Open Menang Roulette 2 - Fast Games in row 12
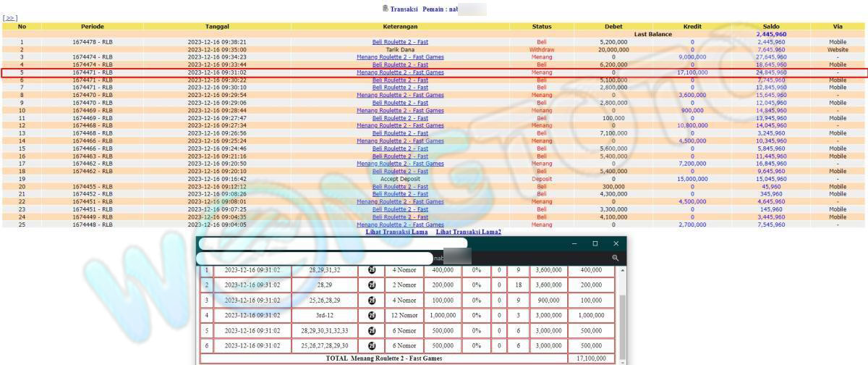868x365 pixels. pyautogui.click(x=400, y=125)
